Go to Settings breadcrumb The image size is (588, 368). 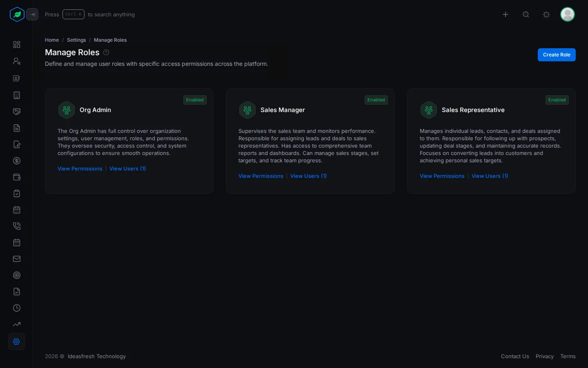click(x=76, y=40)
